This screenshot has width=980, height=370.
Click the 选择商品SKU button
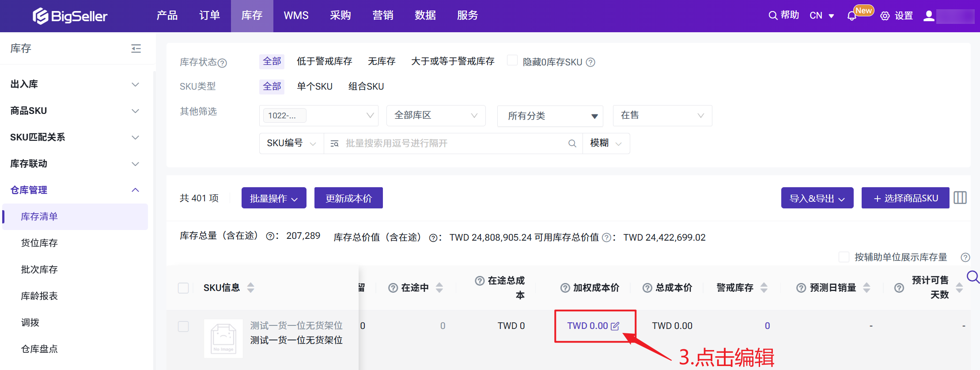click(x=905, y=198)
